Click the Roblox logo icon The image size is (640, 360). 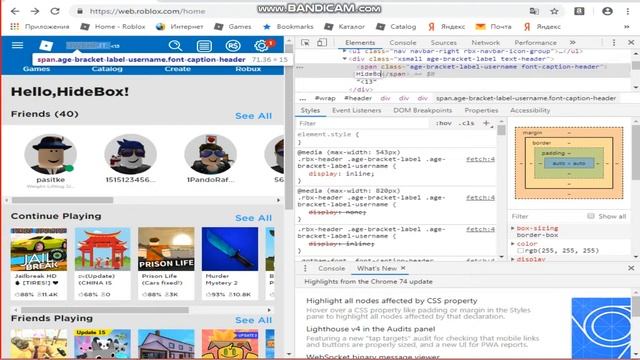tap(46, 45)
